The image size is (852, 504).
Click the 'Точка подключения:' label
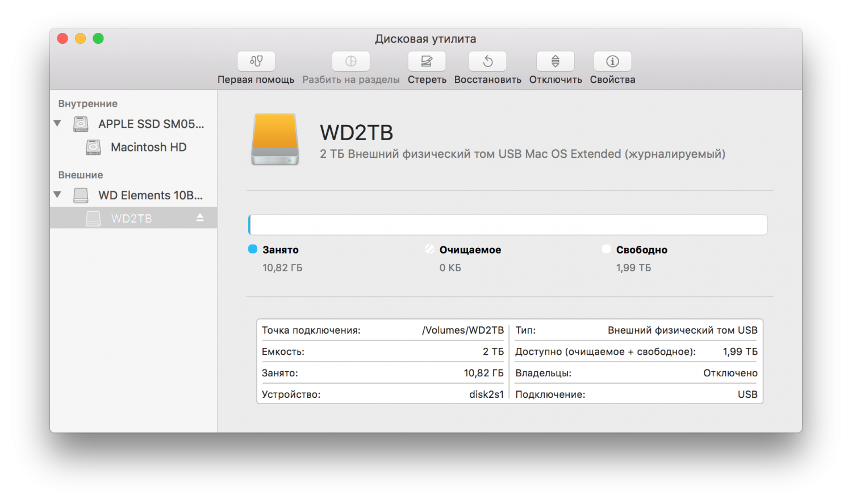point(311,330)
